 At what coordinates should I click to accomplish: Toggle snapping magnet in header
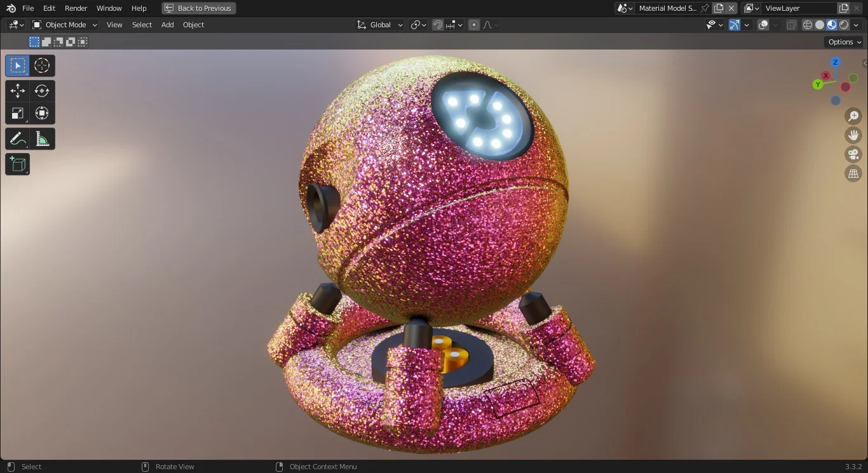tap(438, 25)
